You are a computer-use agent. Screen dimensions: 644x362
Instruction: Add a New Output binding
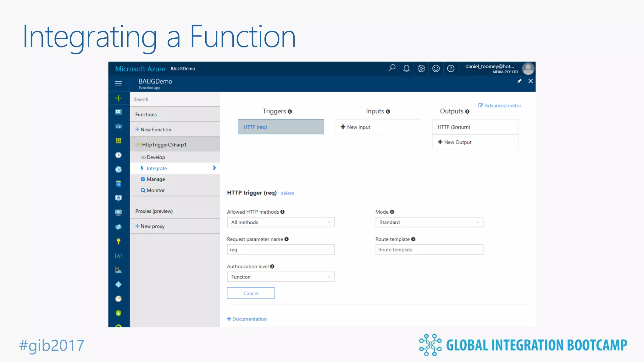(x=458, y=142)
